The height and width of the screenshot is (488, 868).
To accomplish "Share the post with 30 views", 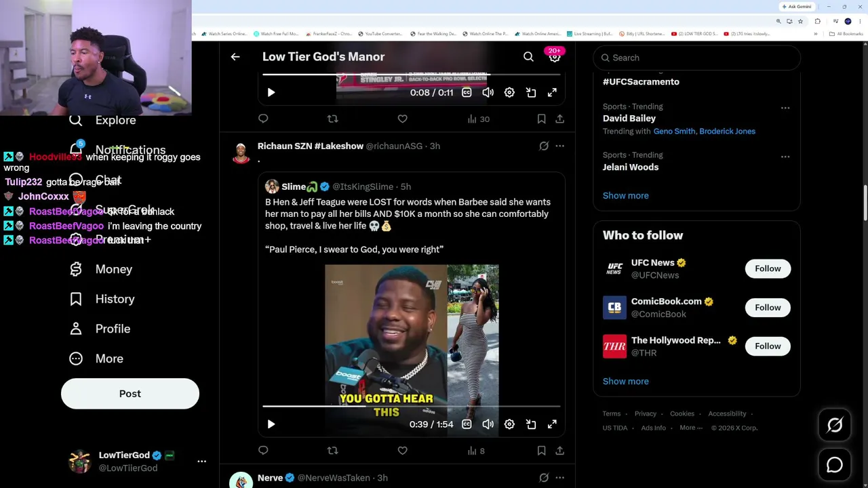I will 559,119.
